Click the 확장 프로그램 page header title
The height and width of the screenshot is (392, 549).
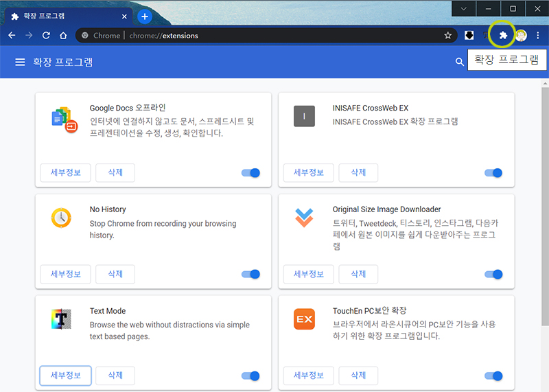pos(63,62)
